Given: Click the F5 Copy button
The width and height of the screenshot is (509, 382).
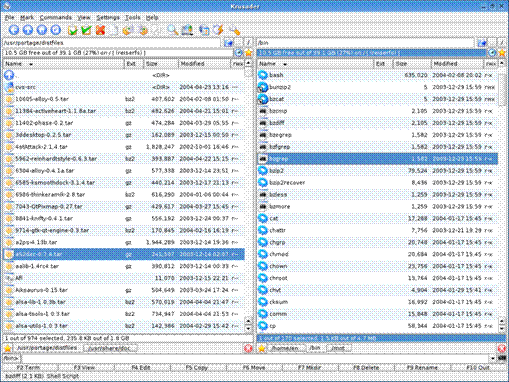Looking at the screenshot, I should [197, 368].
